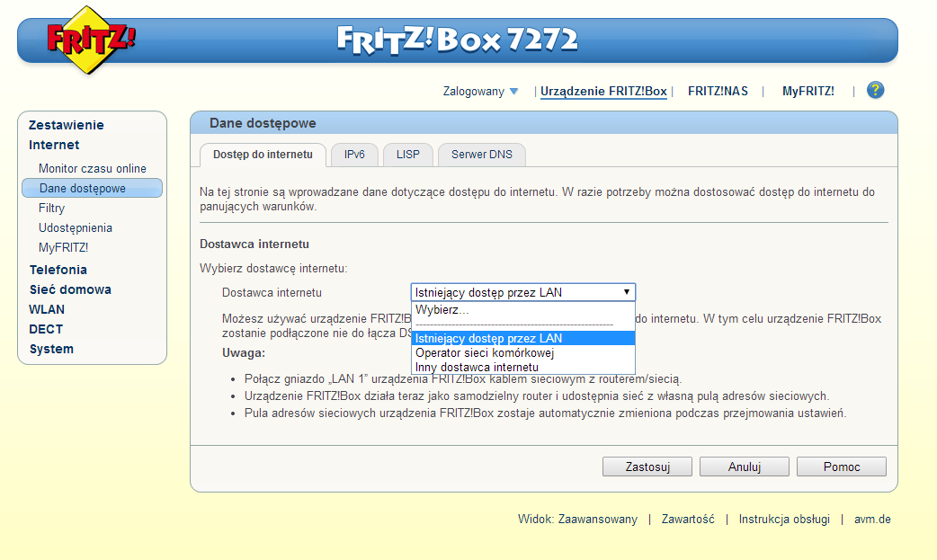Open the MyFRITZ! top navigation link
The image size is (937, 560).
[x=808, y=92]
